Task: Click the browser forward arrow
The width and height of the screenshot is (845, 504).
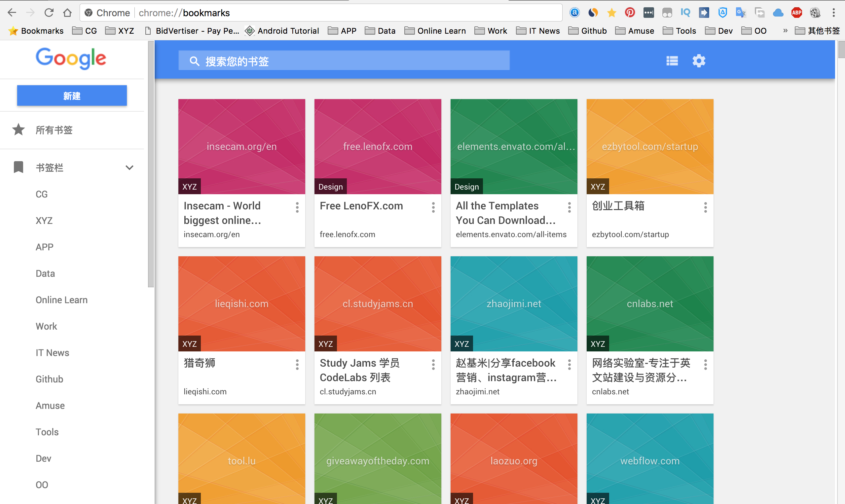Action: tap(31, 13)
